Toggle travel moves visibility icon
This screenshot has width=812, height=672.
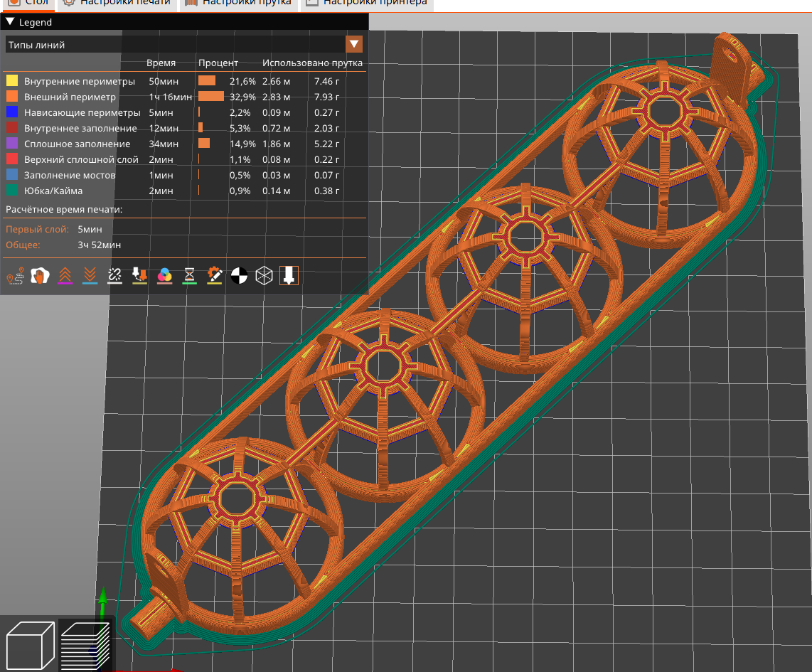coord(16,276)
